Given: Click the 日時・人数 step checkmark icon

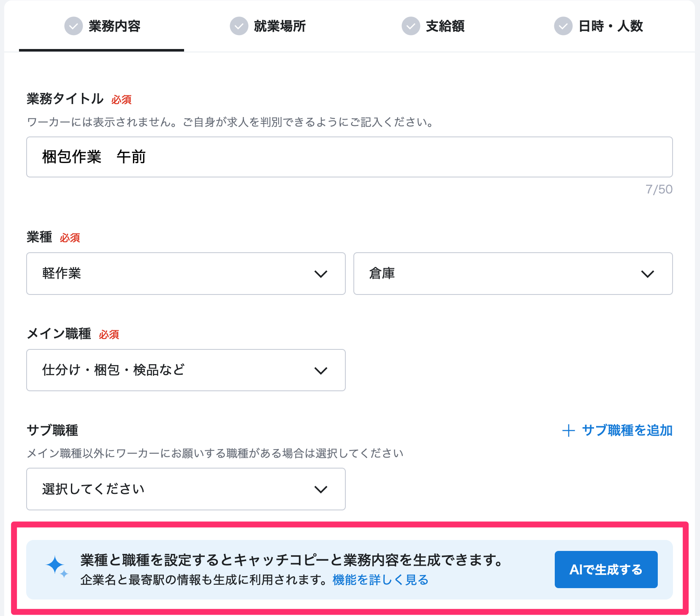Looking at the screenshot, I should (563, 26).
